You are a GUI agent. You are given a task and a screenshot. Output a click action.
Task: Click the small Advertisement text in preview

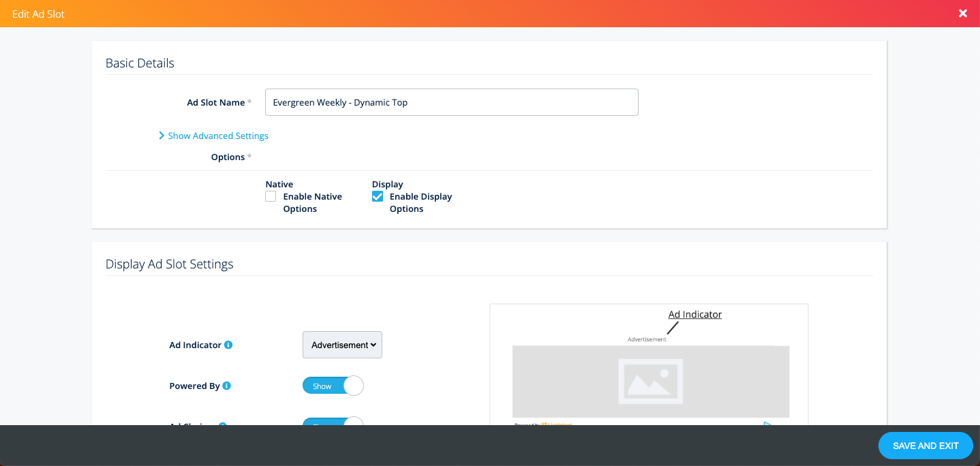[647, 339]
